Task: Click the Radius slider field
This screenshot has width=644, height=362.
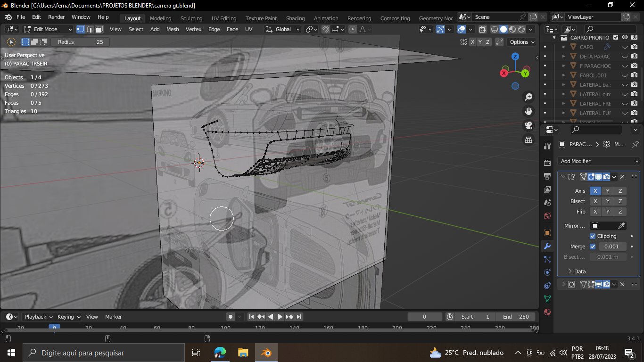Action: coord(80,42)
